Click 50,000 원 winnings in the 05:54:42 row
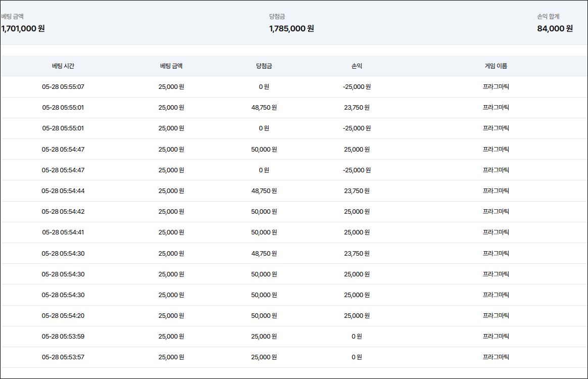588x379 pixels. coord(264,212)
